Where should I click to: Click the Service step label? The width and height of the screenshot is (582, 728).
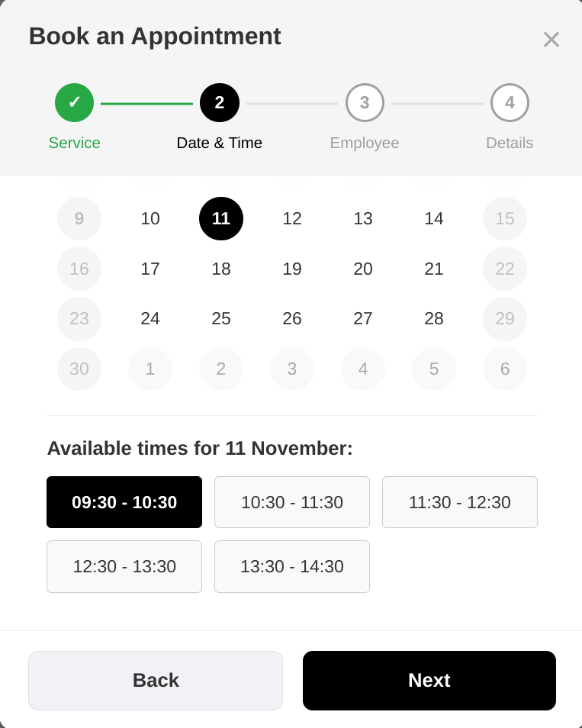(x=75, y=143)
